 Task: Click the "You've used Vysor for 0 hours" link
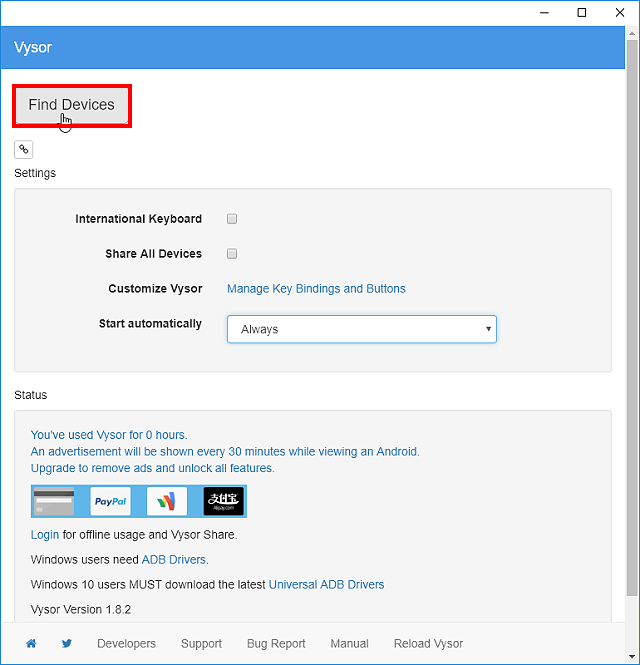pyautogui.click(x=109, y=435)
